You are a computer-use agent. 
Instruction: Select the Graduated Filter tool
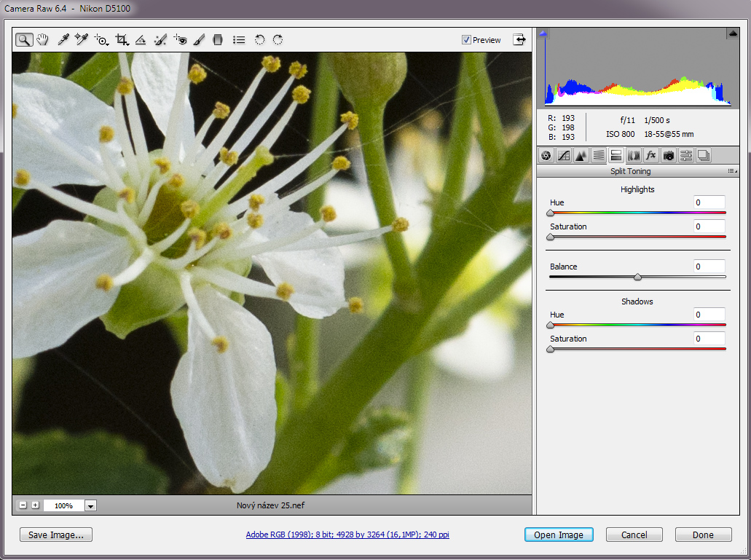pos(217,40)
